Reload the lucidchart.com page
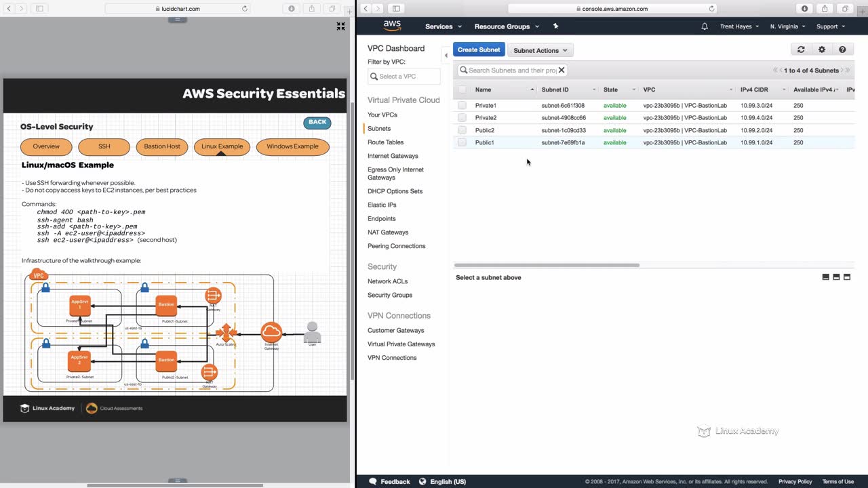The height and width of the screenshot is (488, 868). point(244,9)
